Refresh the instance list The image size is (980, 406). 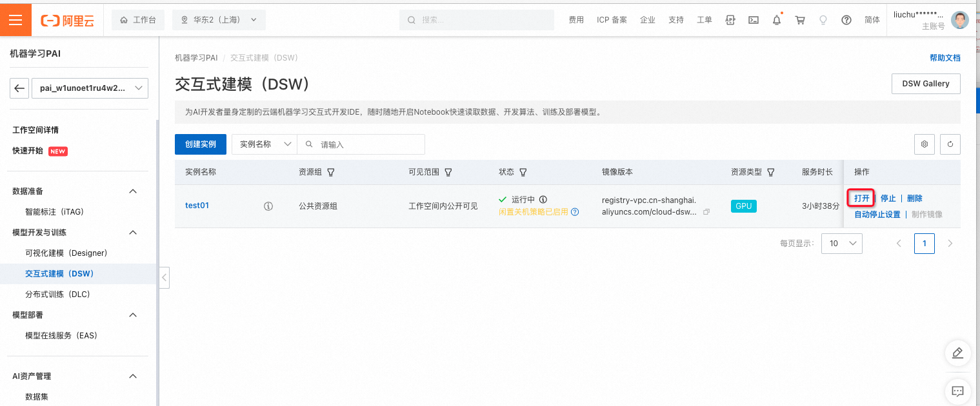coord(950,144)
